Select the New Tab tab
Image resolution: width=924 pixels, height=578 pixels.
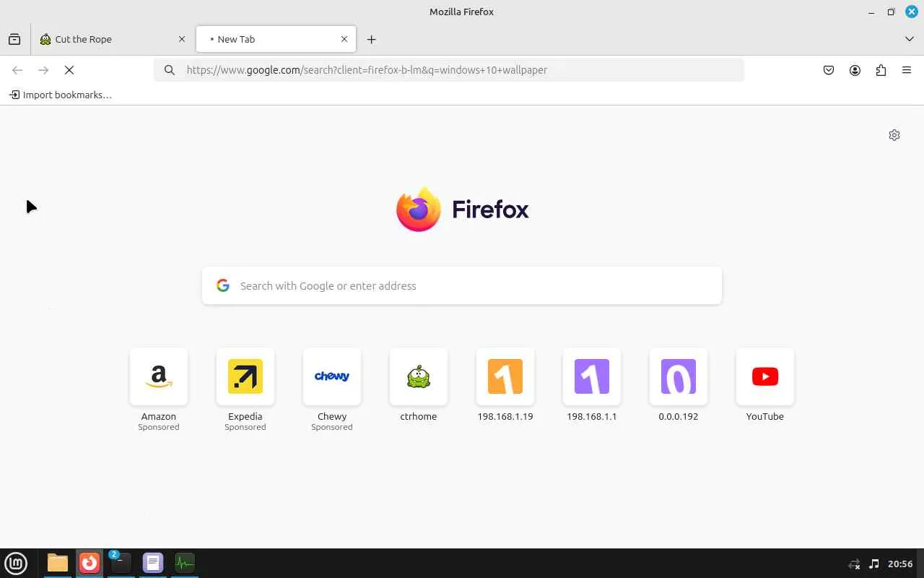click(276, 39)
